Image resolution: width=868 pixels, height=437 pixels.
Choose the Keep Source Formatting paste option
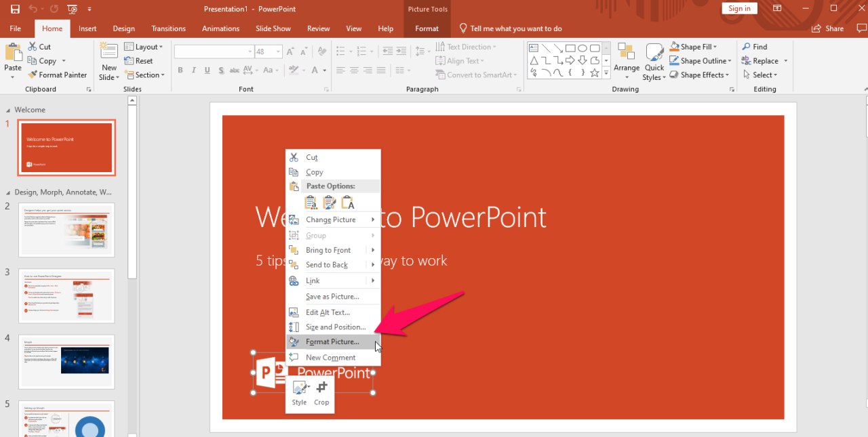(x=329, y=202)
